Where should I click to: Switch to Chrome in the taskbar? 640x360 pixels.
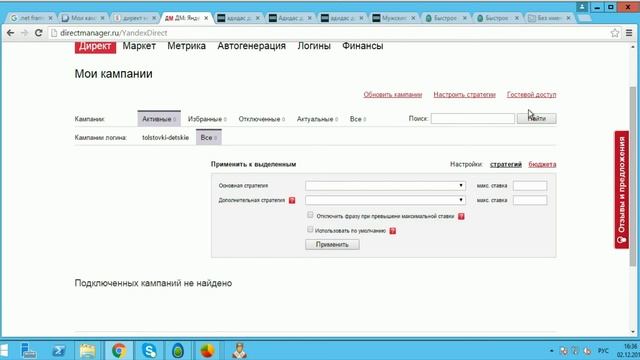119,351
